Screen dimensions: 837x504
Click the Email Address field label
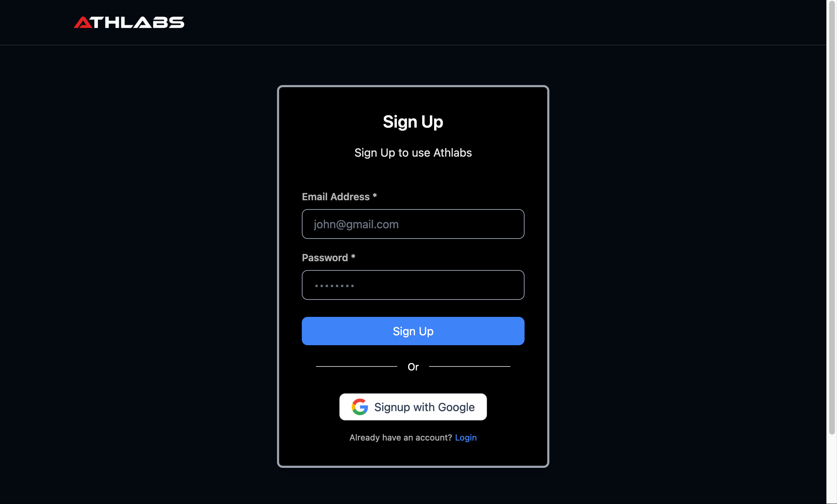point(336,197)
